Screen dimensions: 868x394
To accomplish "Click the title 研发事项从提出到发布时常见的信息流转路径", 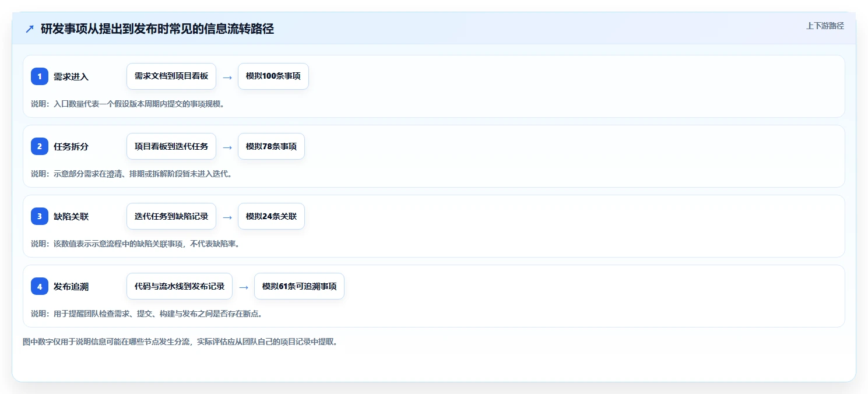I will 157,29.
